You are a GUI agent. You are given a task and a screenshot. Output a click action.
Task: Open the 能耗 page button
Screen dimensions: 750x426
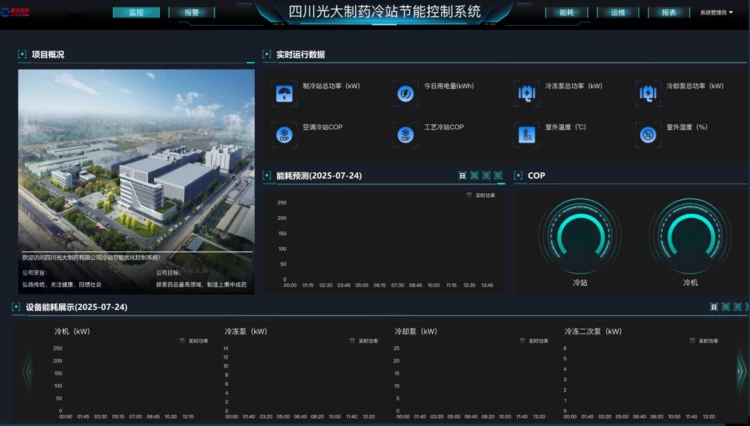(567, 13)
